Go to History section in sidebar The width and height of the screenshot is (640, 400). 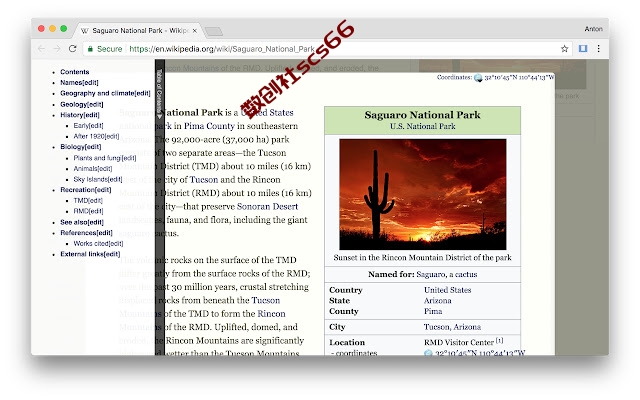click(x=80, y=115)
